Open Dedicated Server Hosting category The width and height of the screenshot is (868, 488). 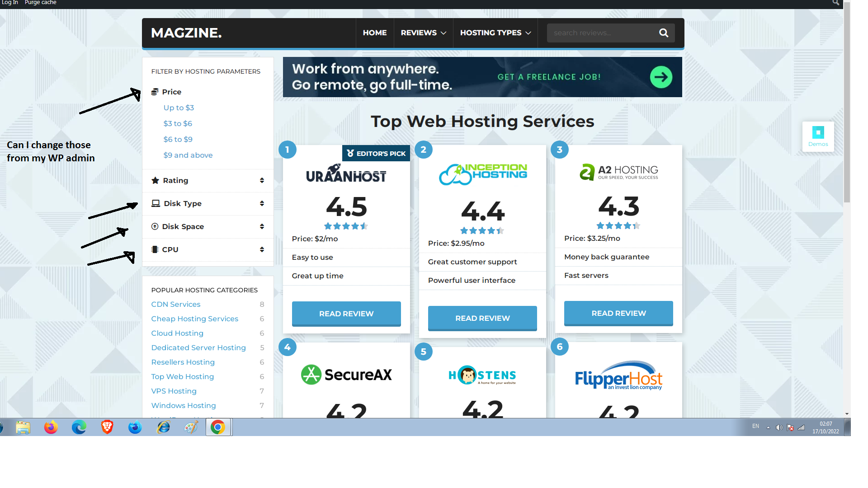(x=198, y=347)
